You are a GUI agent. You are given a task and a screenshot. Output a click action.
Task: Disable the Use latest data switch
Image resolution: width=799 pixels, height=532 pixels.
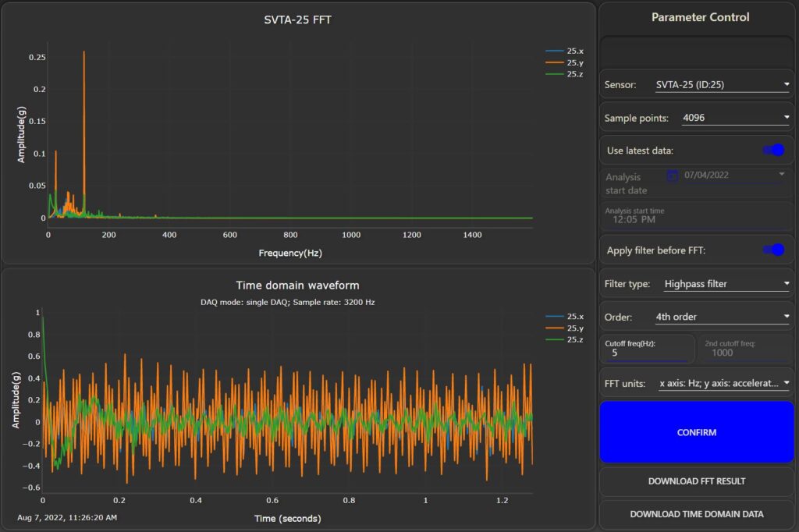(773, 150)
